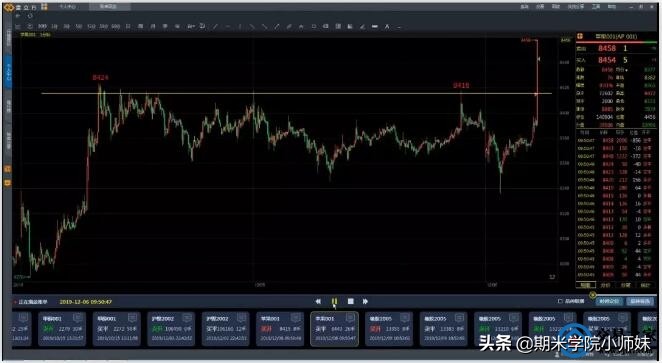The image size is (662, 363).
Task: Click the rightmost blue button in the replay bar
Action: click(640, 301)
